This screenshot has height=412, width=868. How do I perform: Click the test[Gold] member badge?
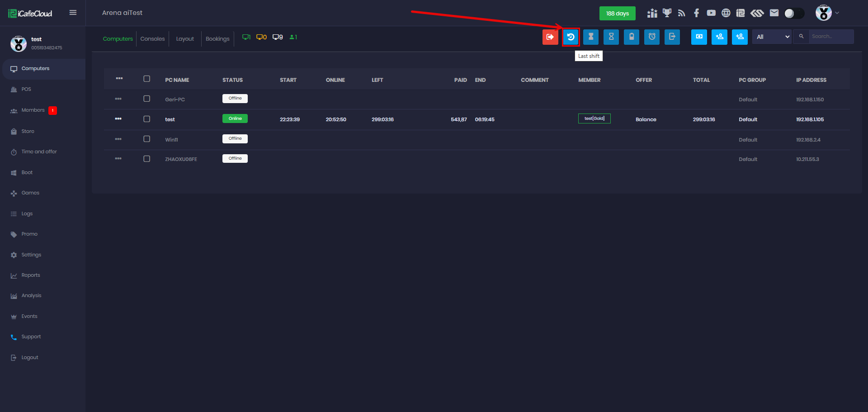(594, 118)
